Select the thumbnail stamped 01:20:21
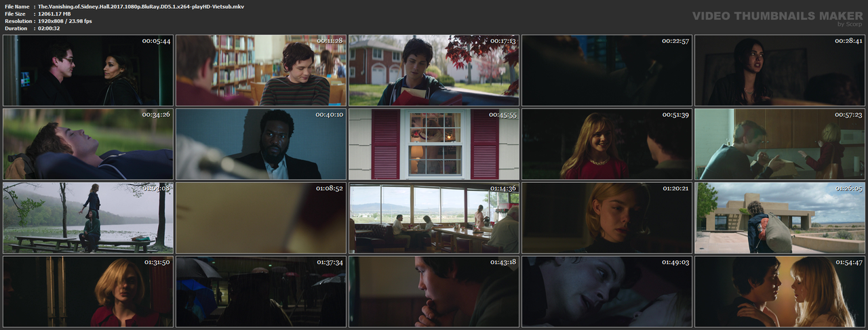 click(607, 218)
